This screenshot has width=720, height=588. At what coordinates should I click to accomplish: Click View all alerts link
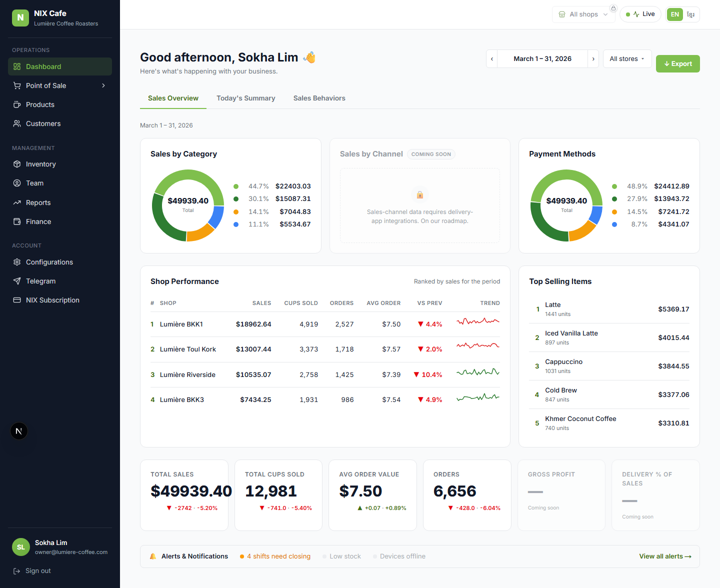tap(665, 556)
